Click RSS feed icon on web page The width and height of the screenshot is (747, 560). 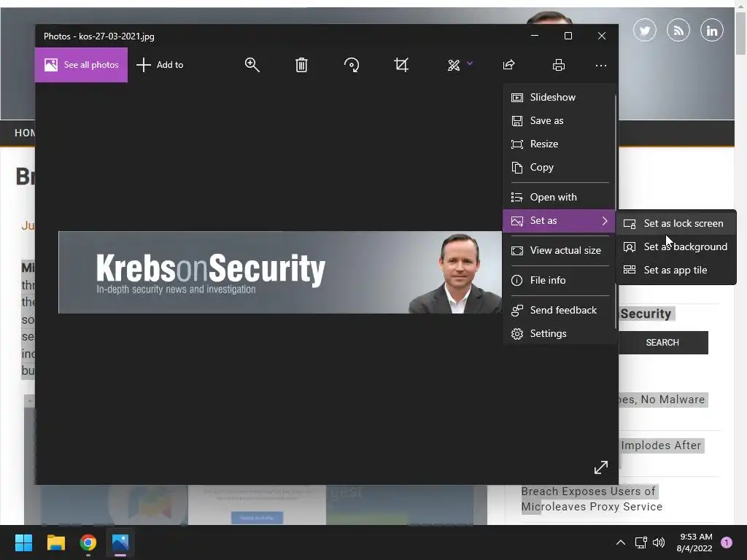pyautogui.click(x=678, y=31)
